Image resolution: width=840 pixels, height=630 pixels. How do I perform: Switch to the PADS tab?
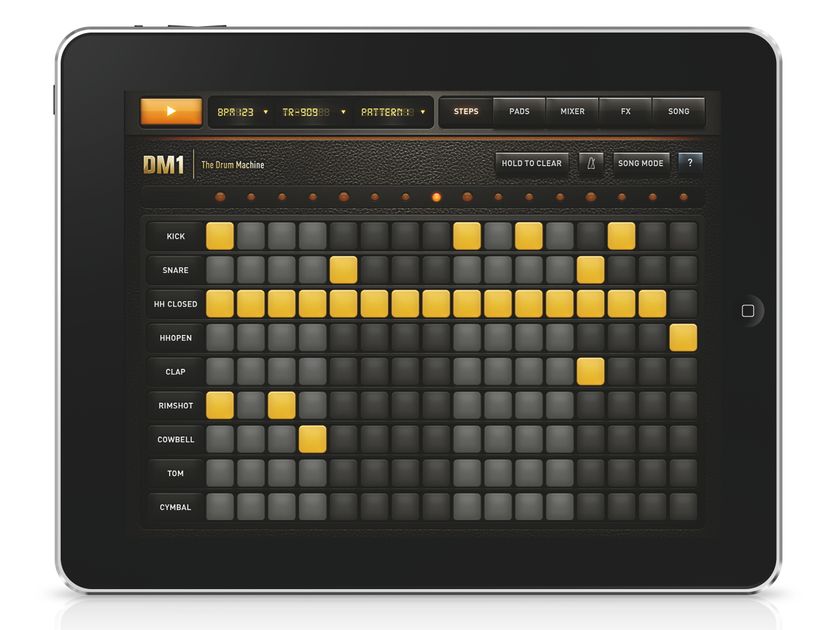click(520, 112)
